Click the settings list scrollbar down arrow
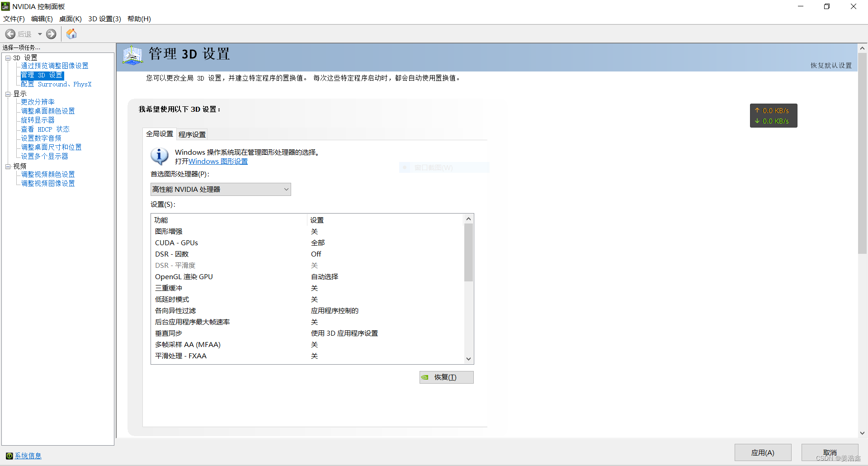868x466 pixels. 468,358
